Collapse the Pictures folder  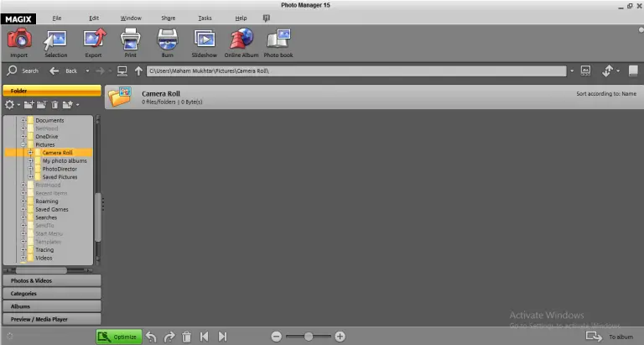pos(23,144)
